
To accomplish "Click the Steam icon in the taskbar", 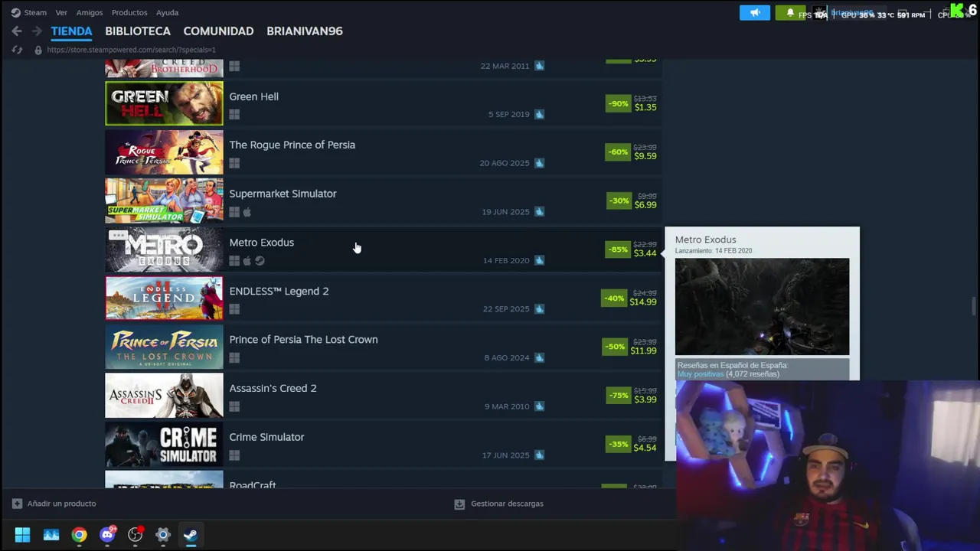I will (x=191, y=535).
